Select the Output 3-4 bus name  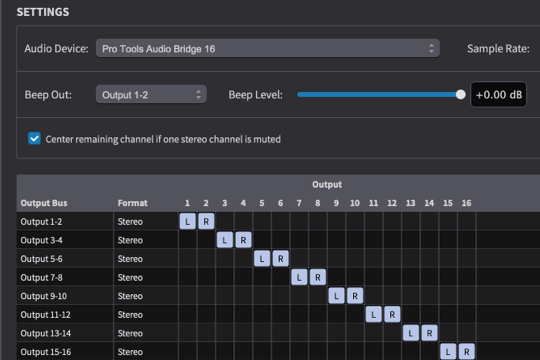41,240
